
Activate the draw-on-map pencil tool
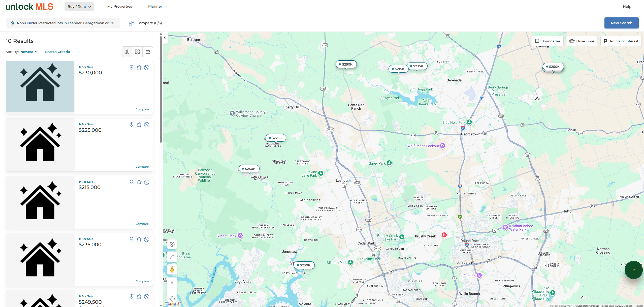tap(172, 257)
